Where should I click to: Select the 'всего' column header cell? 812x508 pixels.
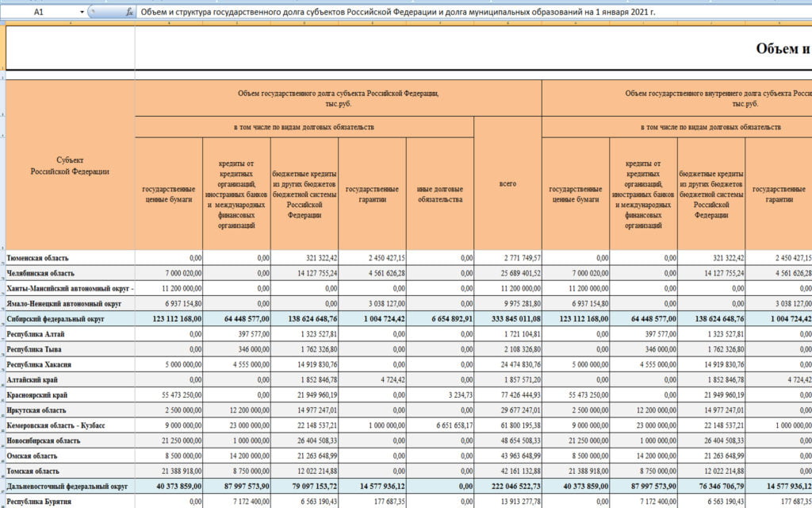(507, 183)
